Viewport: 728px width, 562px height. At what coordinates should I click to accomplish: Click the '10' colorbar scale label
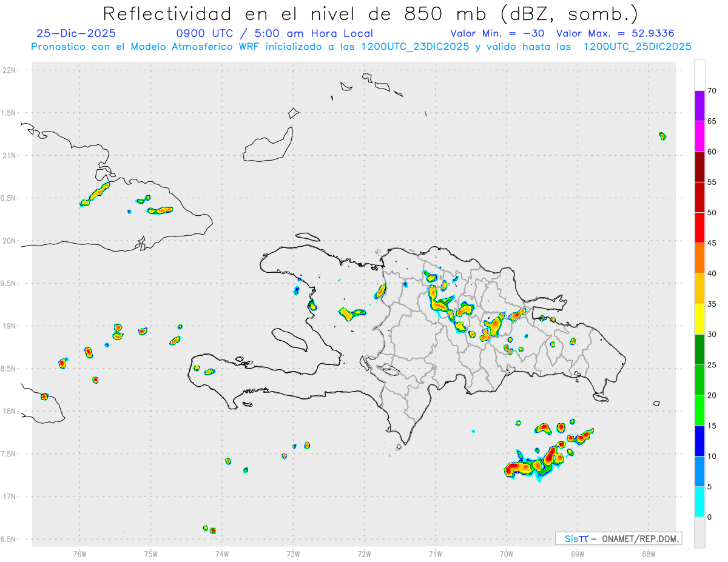pos(712,456)
